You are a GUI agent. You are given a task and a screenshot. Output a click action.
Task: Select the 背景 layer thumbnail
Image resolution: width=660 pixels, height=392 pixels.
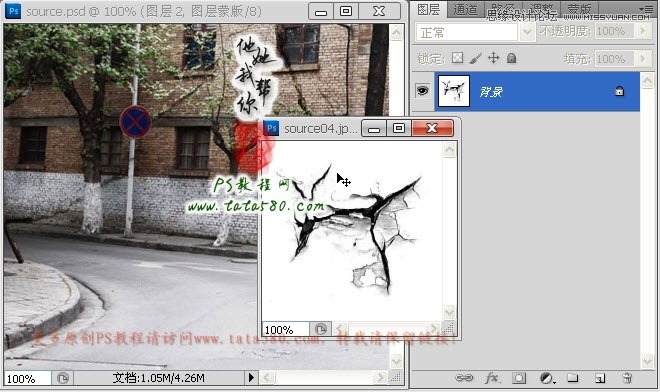[454, 91]
